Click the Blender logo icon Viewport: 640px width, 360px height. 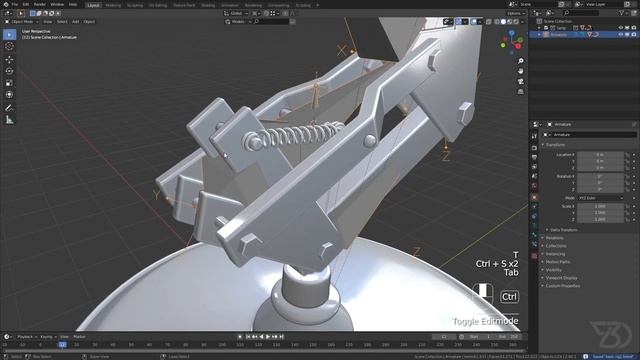click(x=6, y=4)
